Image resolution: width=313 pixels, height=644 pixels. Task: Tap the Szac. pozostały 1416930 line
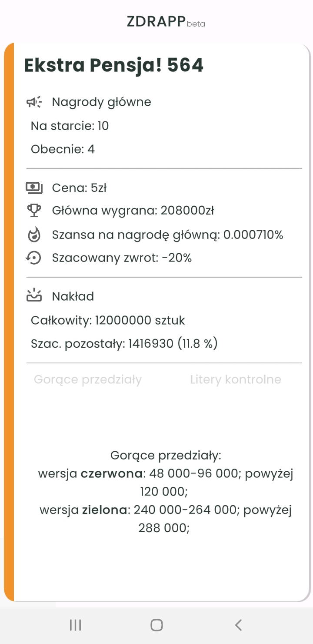[124, 344]
